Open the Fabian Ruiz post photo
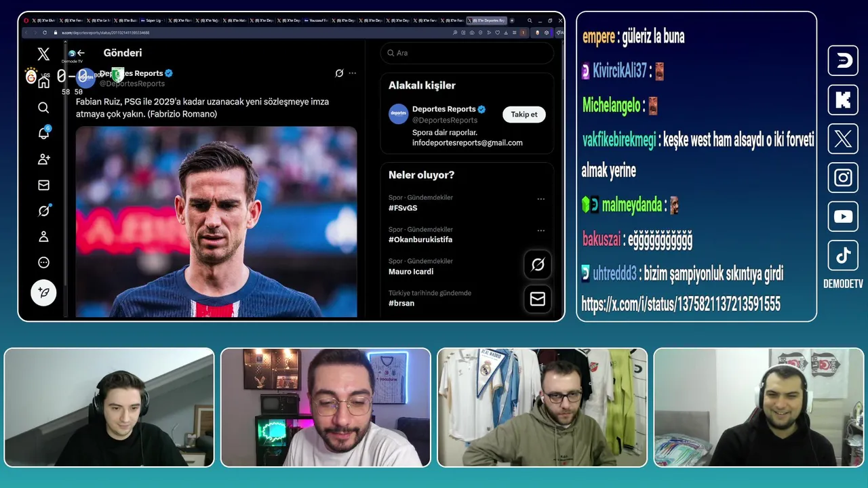This screenshot has height=488, width=868. point(216,221)
